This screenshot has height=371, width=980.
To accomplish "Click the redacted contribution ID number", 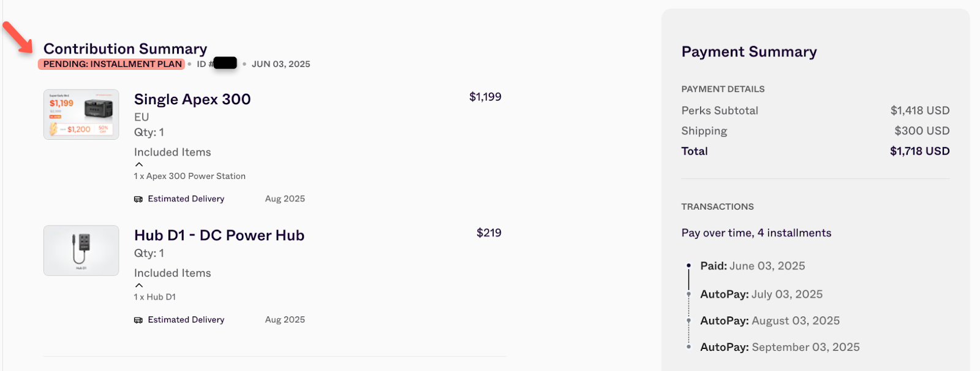I will (225, 63).
